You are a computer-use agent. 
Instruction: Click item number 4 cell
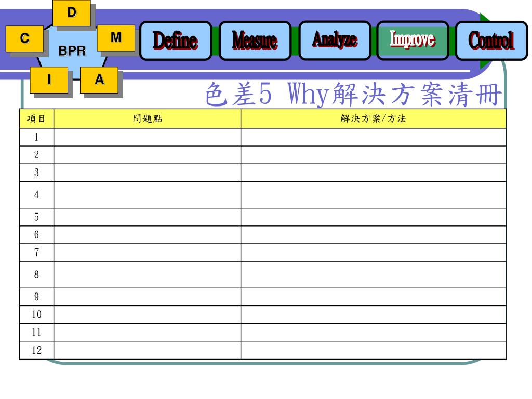pos(37,195)
